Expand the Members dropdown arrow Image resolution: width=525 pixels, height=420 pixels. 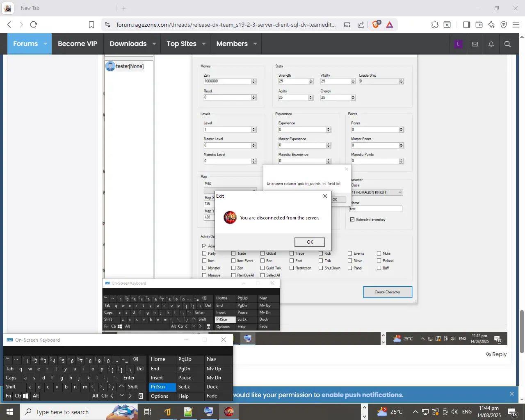coord(255,44)
